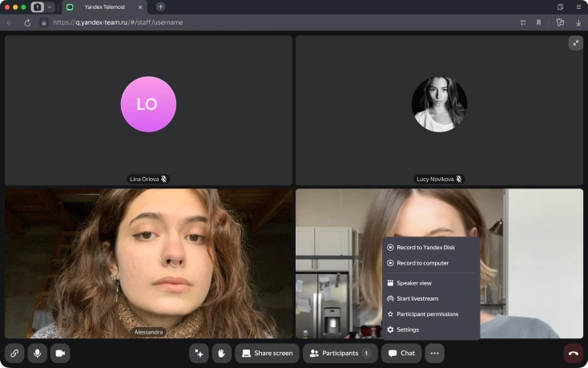
Task: Raise hand with the hand icon
Action: 222,353
